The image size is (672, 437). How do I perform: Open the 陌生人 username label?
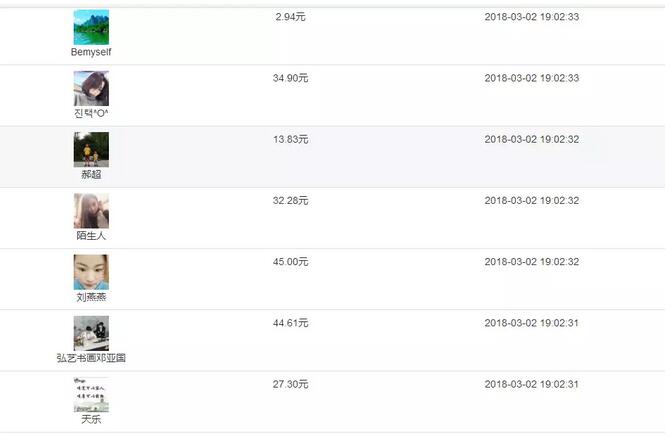[x=91, y=236]
